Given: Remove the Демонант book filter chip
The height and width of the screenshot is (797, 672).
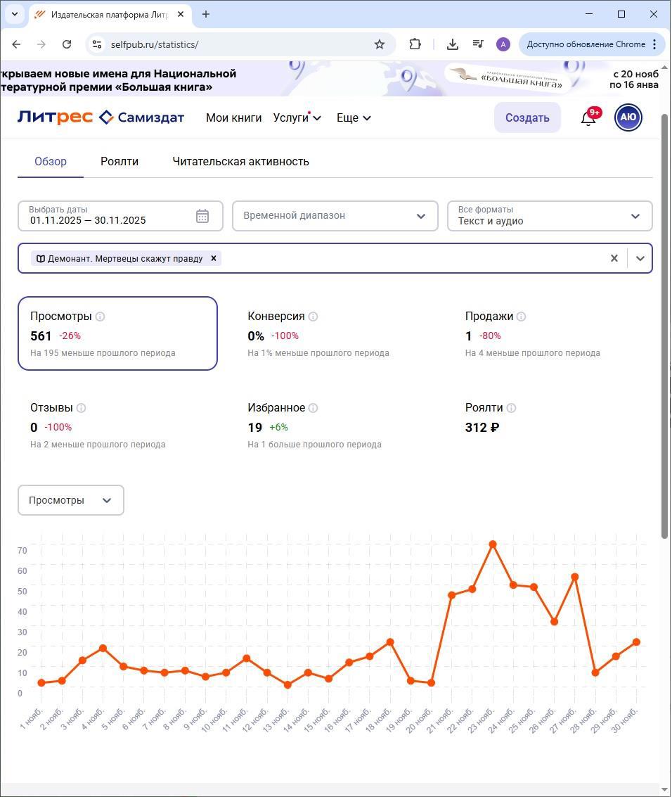Looking at the screenshot, I should tap(214, 258).
